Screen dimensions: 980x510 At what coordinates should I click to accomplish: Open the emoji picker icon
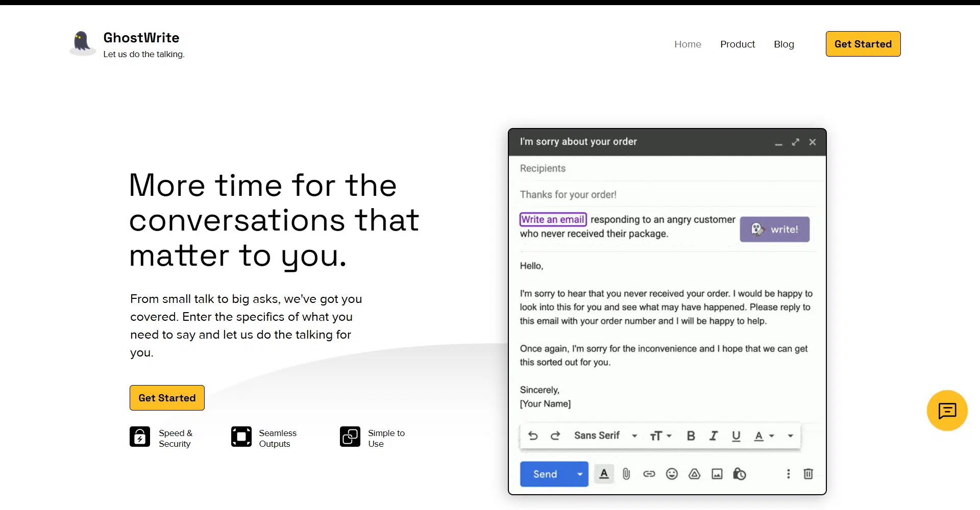tap(672, 474)
